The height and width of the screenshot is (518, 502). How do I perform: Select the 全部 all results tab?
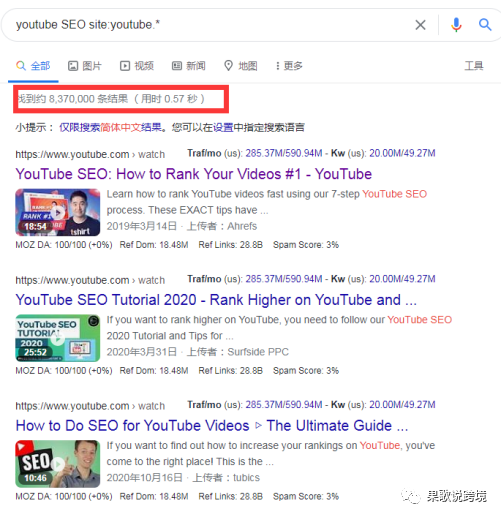pyautogui.click(x=33, y=66)
